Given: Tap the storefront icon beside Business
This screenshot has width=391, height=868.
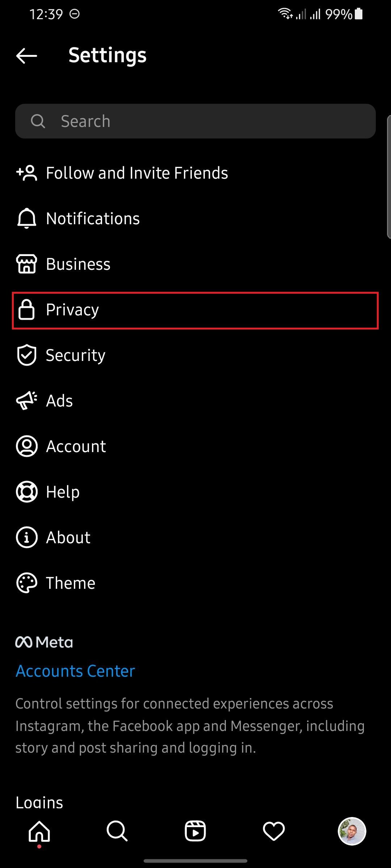Looking at the screenshot, I should point(26,264).
